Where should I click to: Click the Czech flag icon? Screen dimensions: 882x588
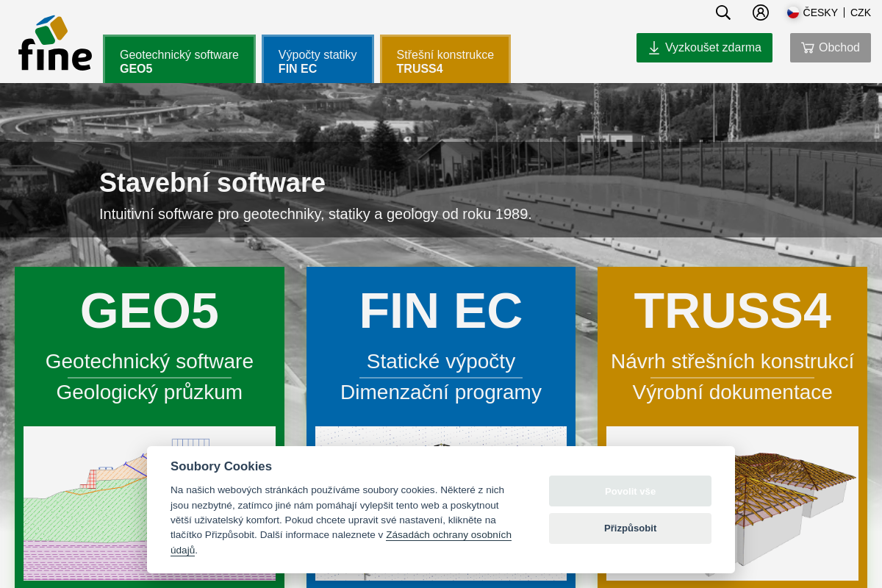click(x=793, y=12)
